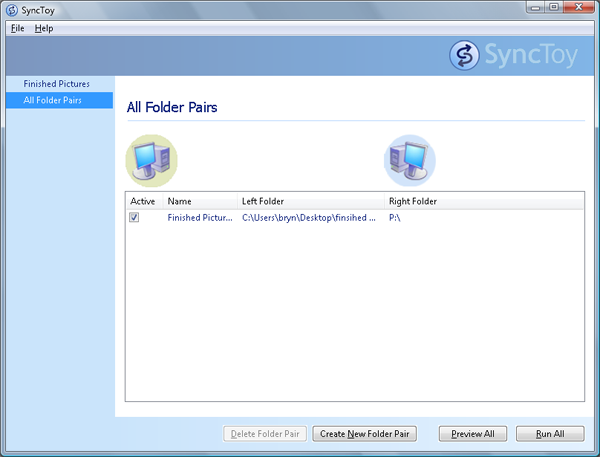This screenshot has height=457, width=600.
Task: Click the Delete Folder Pair button
Action: click(265, 434)
